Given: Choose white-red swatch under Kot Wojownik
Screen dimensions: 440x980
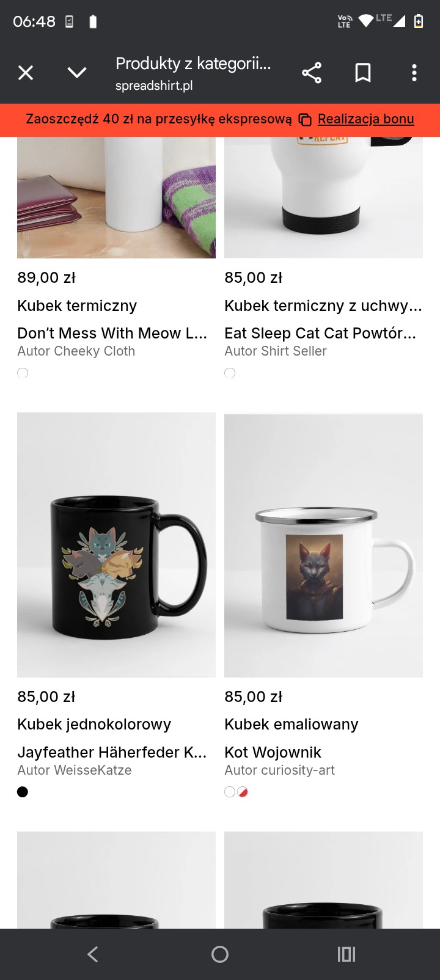Looking at the screenshot, I should point(243,792).
